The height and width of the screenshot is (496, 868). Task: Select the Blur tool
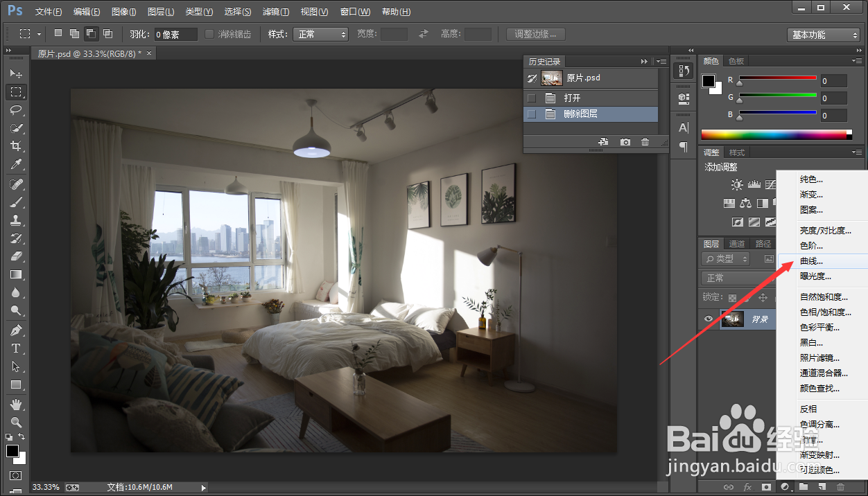(16, 292)
